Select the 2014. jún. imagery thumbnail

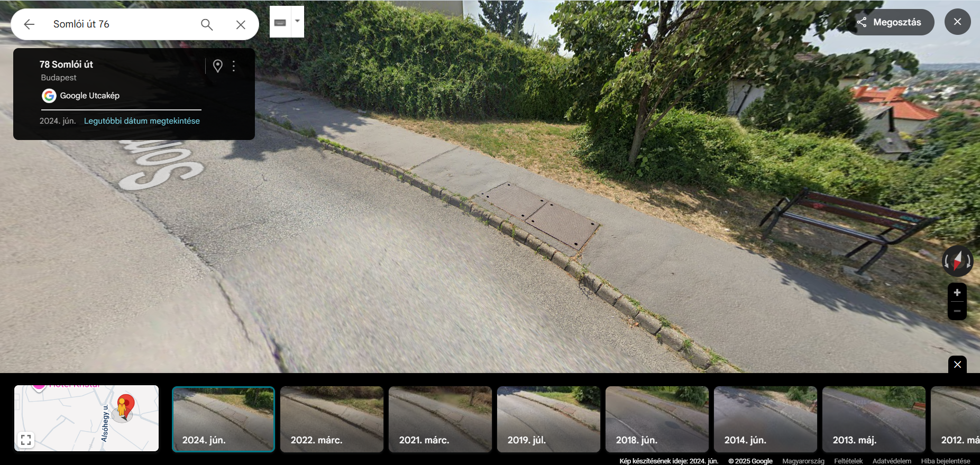pyautogui.click(x=765, y=419)
